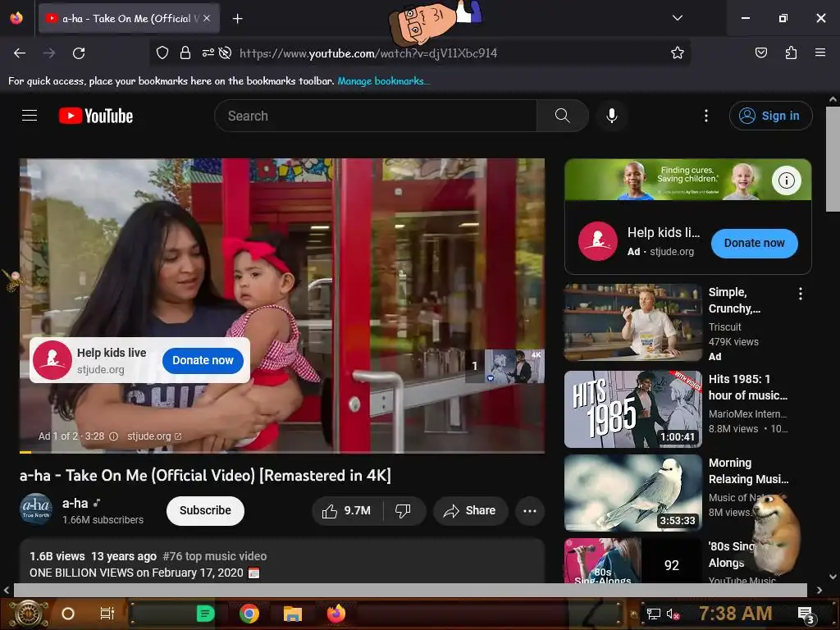Image resolution: width=840 pixels, height=630 pixels.
Task: Click Donate now in the sidebar ad
Action: coord(755,243)
